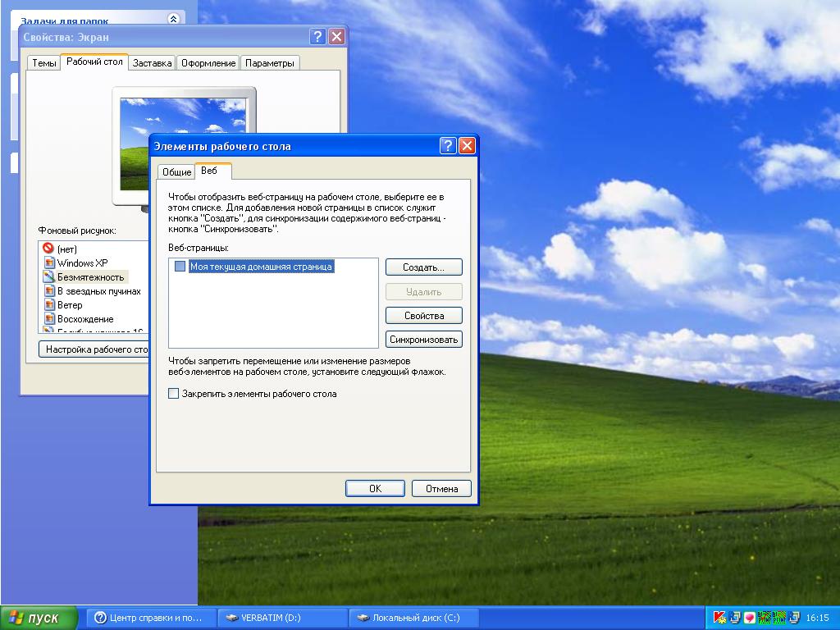Close the Элементы рабочего стола dialog
This screenshot has width=840, height=630.
467,146
